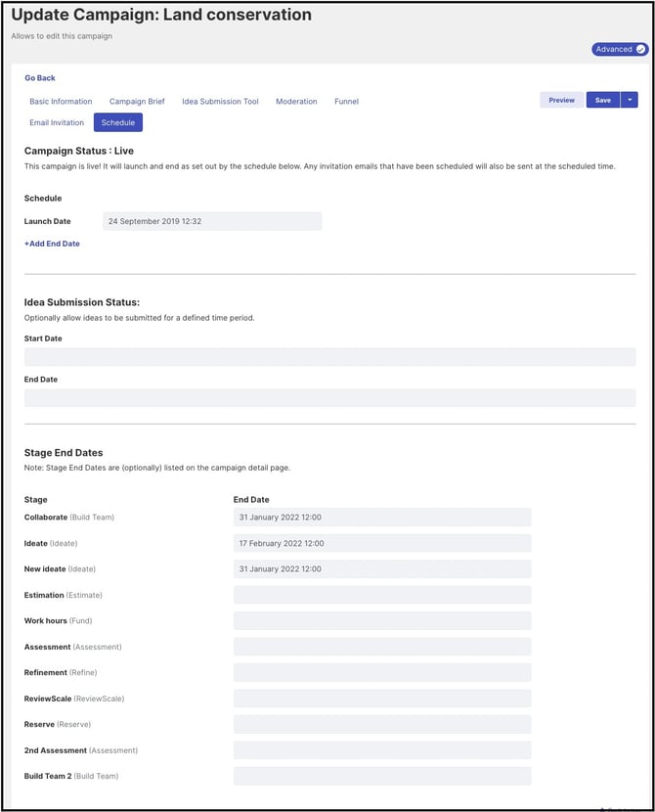The height and width of the screenshot is (812, 655).
Task: Open the Save options dropdown arrow
Action: 630,100
